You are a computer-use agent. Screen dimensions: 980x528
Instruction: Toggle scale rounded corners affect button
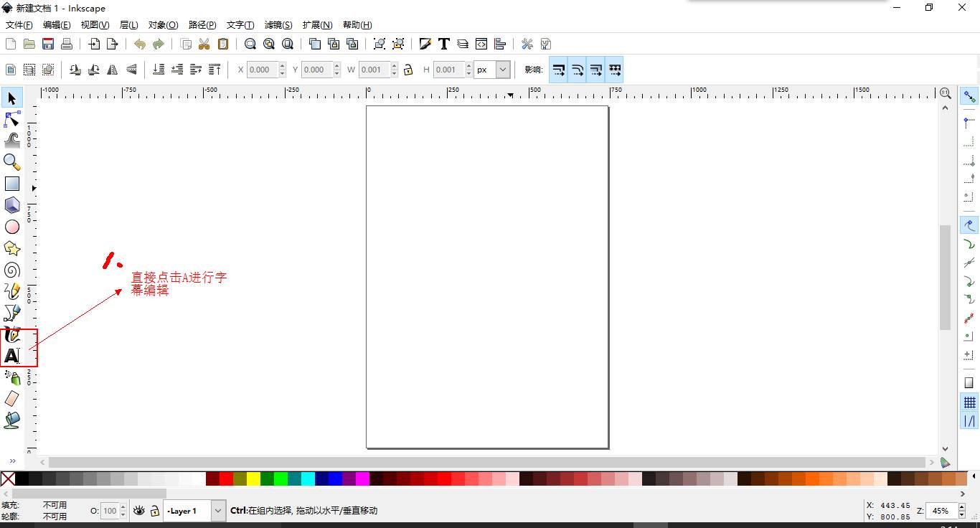click(x=577, y=70)
